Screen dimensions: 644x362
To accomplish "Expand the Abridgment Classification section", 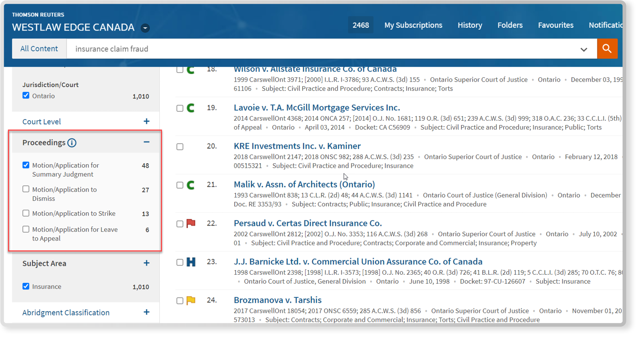I will pyautogui.click(x=147, y=312).
